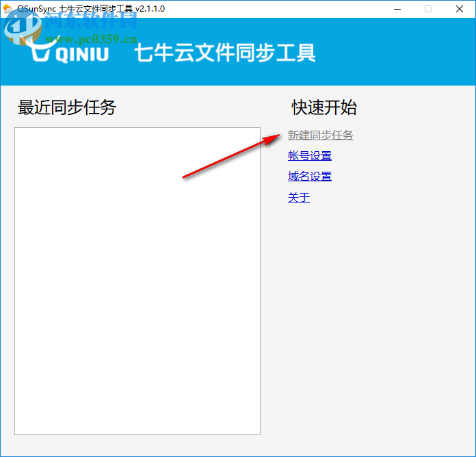Click the 最近同步任务 heading
476x457 pixels.
67,107
